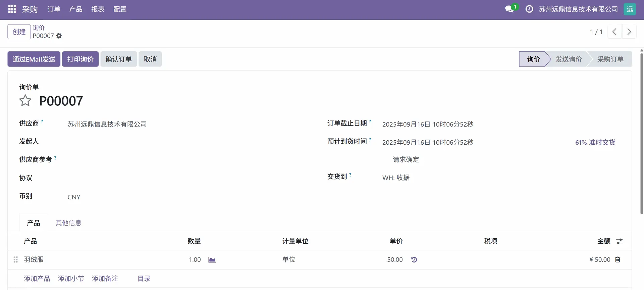Open the main apps grid menu
The width and height of the screenshot is (644, 290).
coord(12,9)
